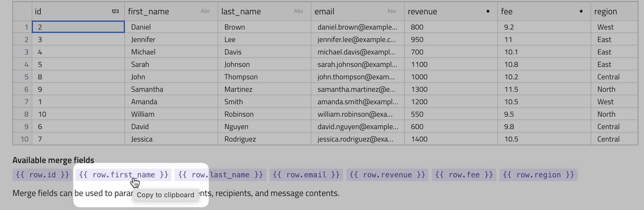644x210 pixels.
Task: Click the Abc type icon for last_name
Action: (298, 11)
